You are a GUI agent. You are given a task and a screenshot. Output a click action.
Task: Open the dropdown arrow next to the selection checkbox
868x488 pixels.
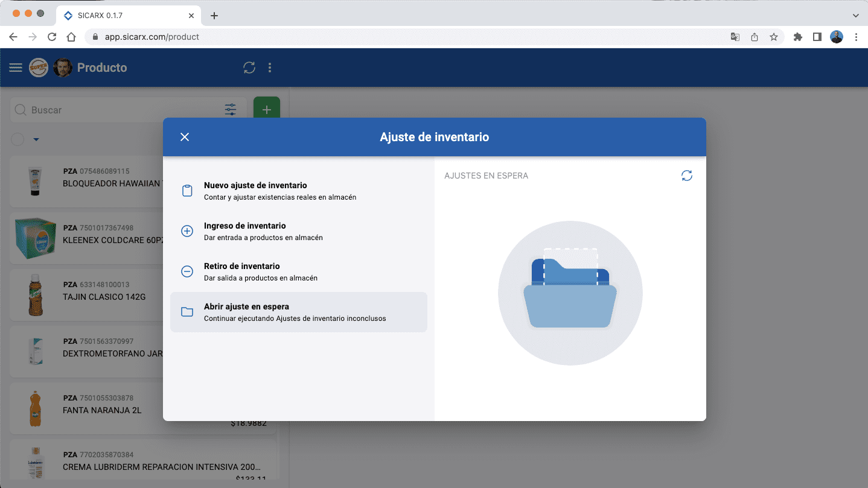pos(35,139)
